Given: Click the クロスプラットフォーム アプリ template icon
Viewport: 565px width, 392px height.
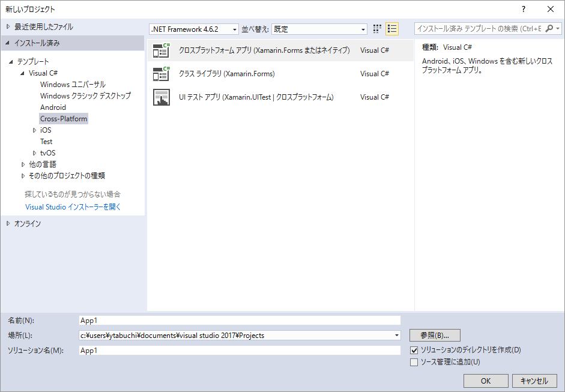Looking at the screenshot, I should point(161,50).
